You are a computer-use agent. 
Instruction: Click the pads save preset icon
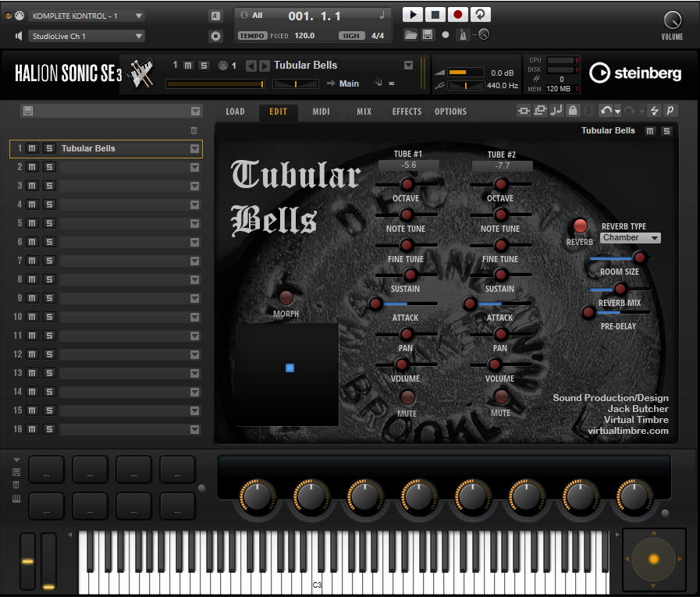pyautogui.click(x=16, y=472)
